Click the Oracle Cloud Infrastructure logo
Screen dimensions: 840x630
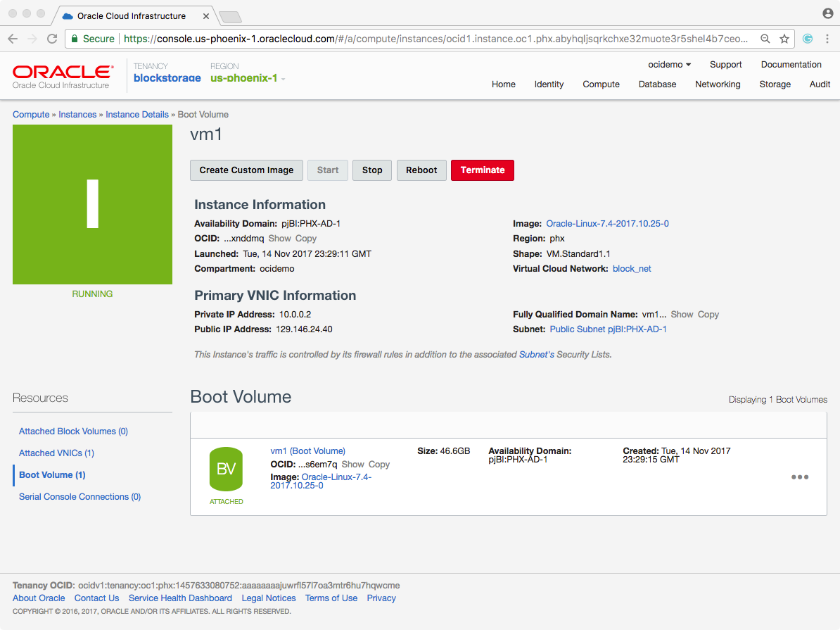(x=63, y=76)
